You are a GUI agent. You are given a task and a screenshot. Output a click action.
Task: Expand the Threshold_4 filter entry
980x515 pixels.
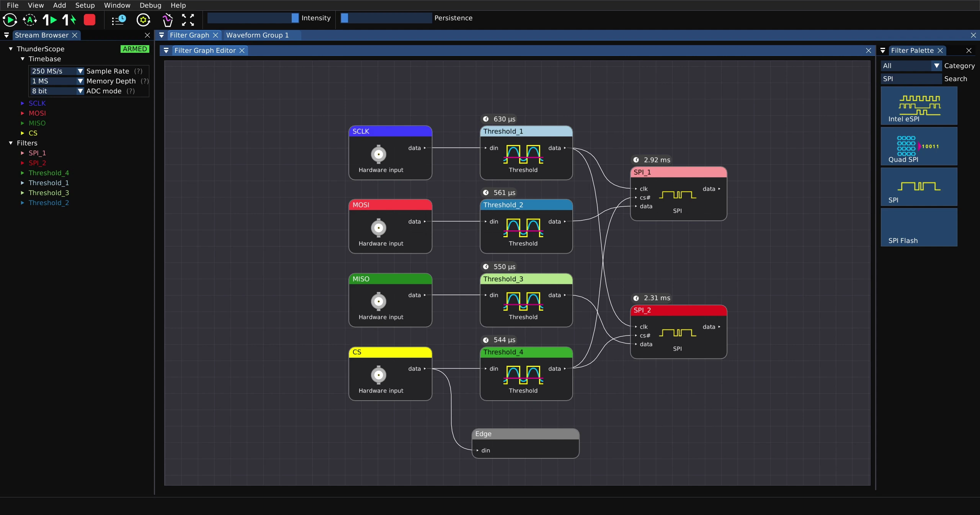coord(23,173)
